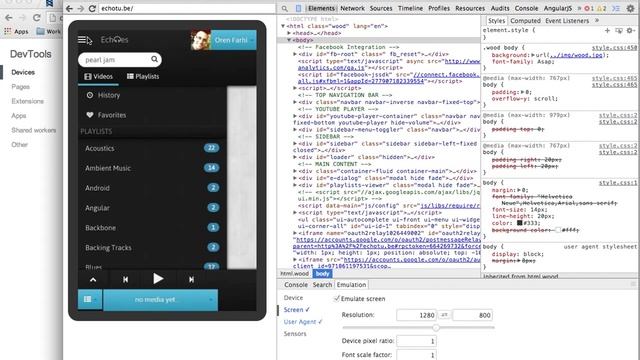Open the User Agent emulation section
640x360 pixels.
[303, 322]
